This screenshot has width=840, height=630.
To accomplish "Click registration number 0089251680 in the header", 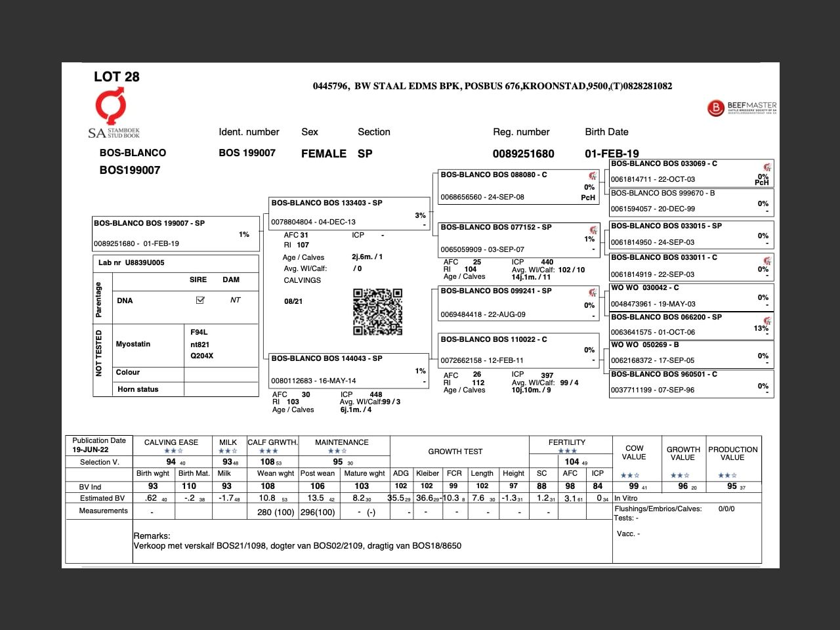I will (x=523, y=154).
